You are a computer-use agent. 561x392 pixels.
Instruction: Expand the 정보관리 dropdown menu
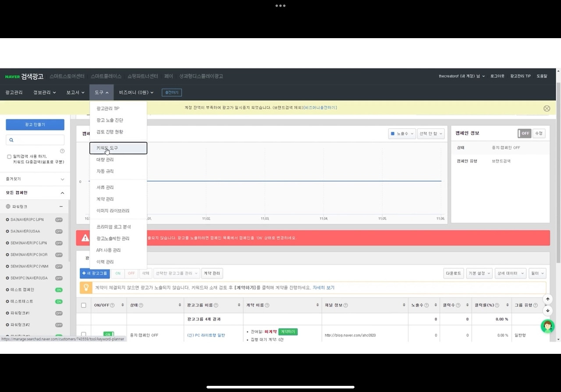[x=45, y=93]
